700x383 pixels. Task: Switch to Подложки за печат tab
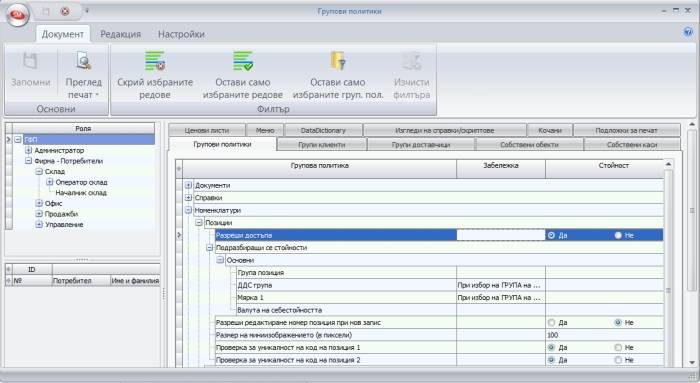click(626, 130)
